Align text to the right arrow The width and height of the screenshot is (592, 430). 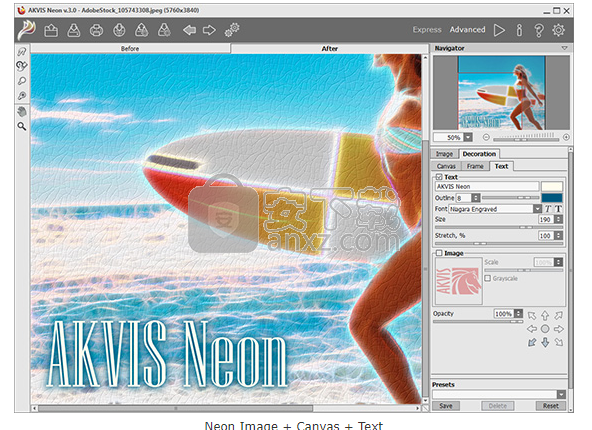tap(558, 329)
